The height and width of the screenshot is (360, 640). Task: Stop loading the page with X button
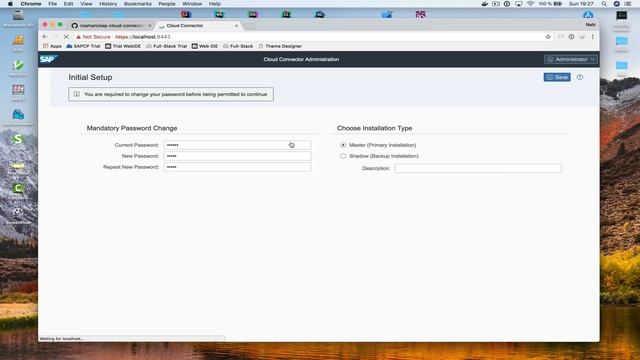[66, 37]
